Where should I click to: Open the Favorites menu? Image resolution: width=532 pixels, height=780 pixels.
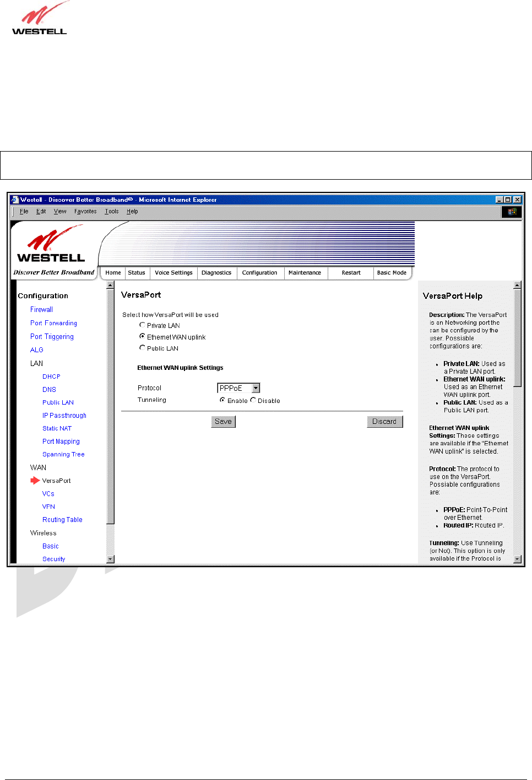point(85,211)
